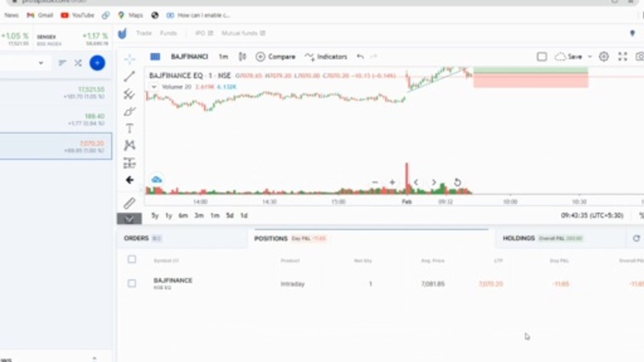Viewport: 644px width, 362px height.
Task: Open the UTC+5:30 timezone menu
Action: pos(592,216)
